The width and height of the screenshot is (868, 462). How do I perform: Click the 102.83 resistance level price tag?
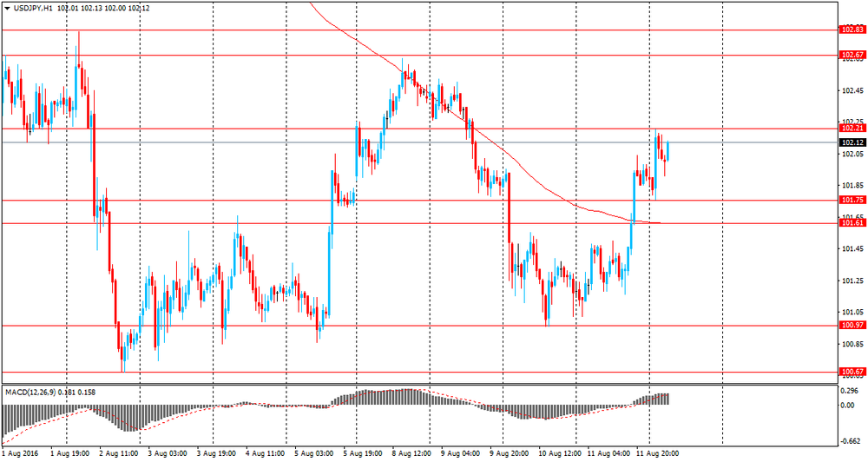852,30
